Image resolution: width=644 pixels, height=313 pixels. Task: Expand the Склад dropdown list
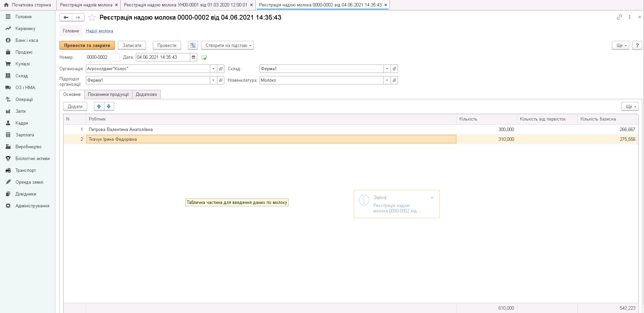387,69
